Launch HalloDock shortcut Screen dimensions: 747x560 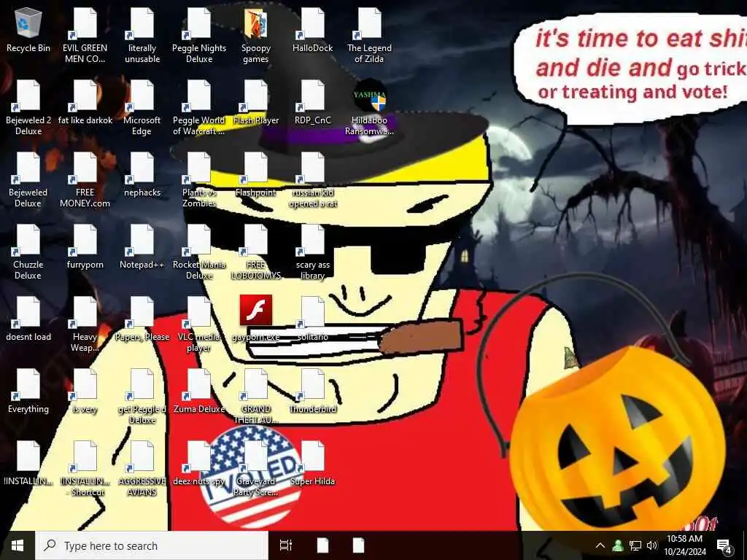click(312, 29)
